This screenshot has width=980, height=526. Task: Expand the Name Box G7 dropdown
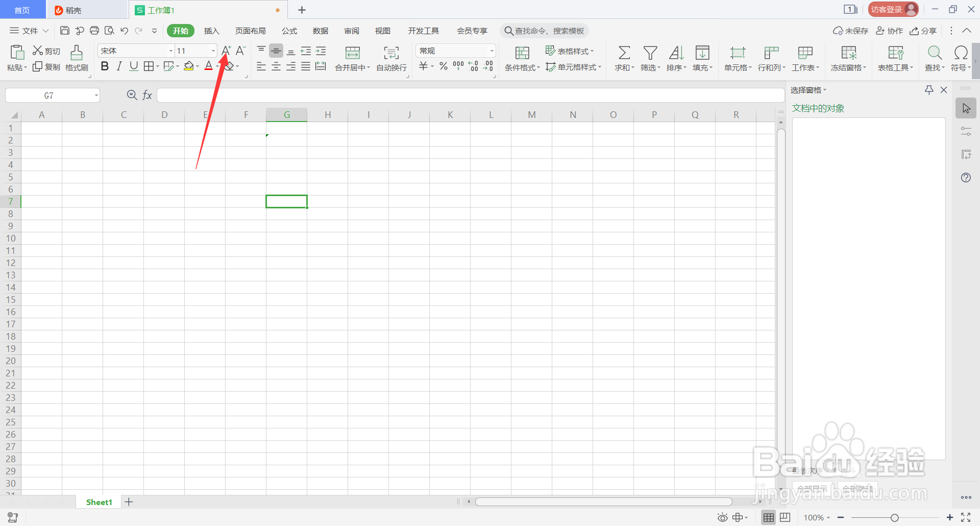point(96,95)
